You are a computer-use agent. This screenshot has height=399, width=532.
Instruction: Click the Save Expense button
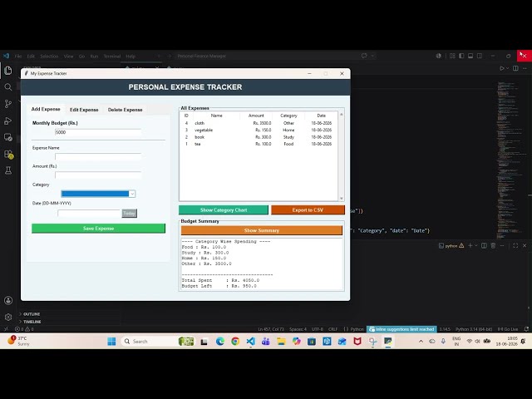click(x=98, y=229)
